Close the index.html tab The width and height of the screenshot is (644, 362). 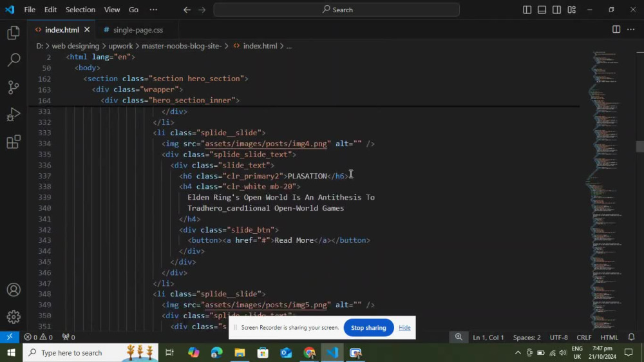[87, 30]
